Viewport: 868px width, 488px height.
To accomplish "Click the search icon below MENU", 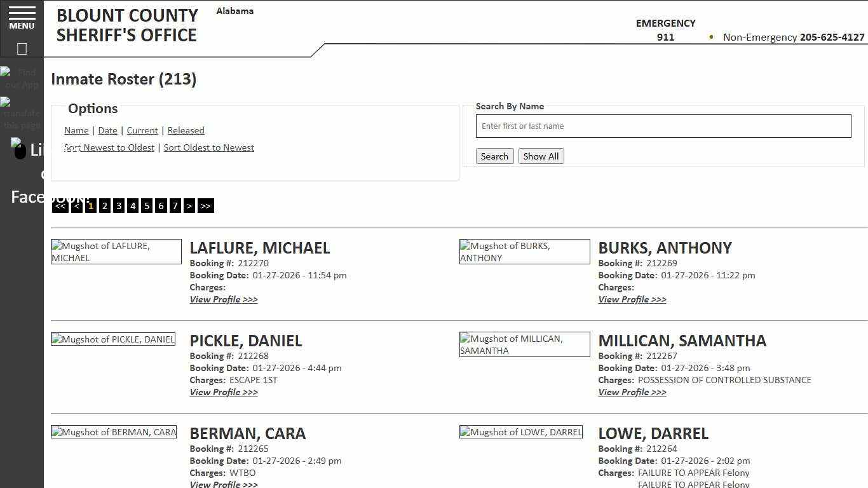I will tap(22, 48).
